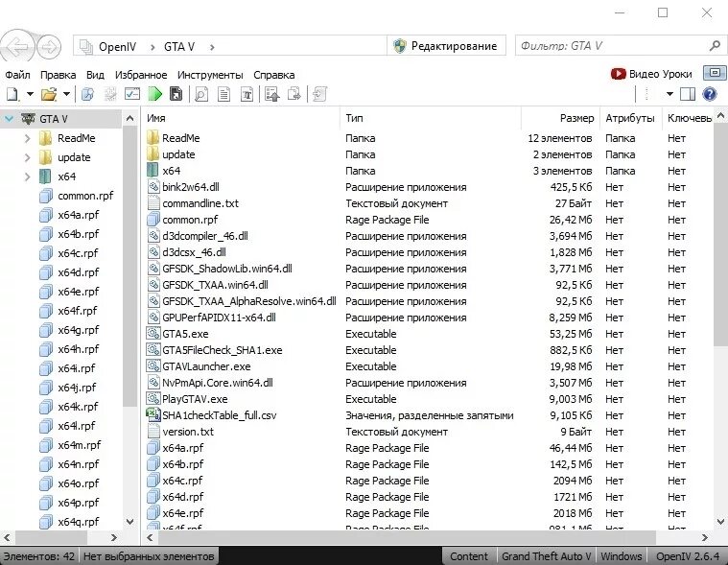Click the checkmark window toolbar icon

[132, 94]
